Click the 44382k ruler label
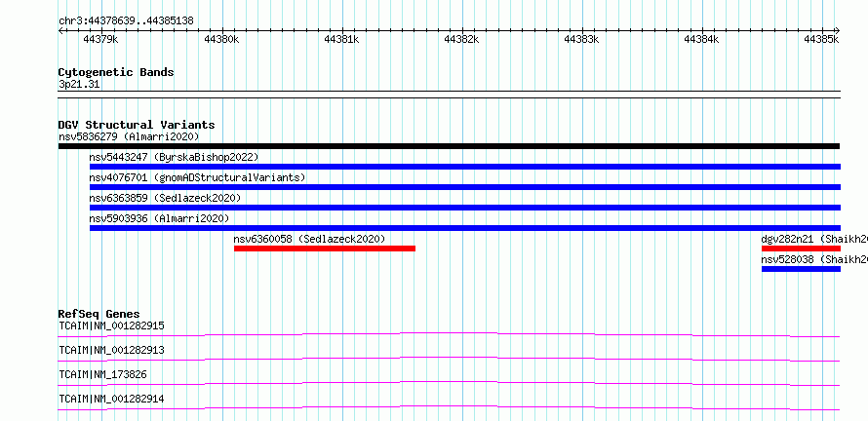This screenshot has height=421, width=868. coord(461,39)
